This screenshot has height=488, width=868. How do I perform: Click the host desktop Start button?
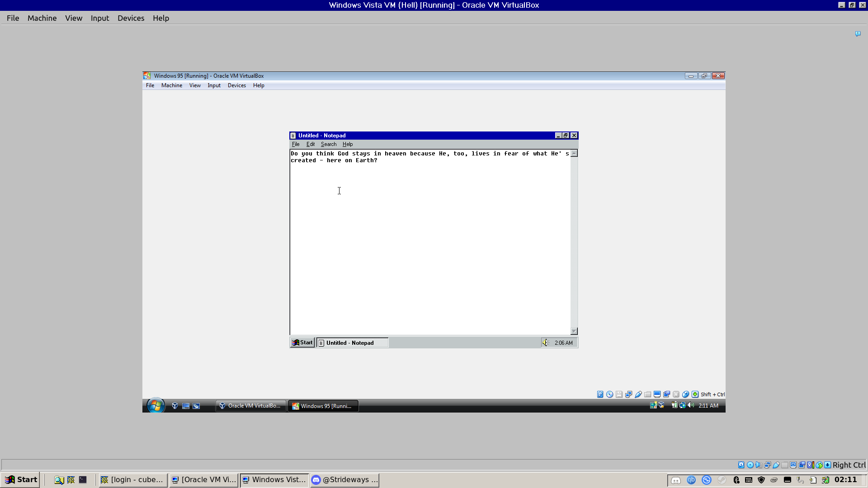(x=20, y=479)
